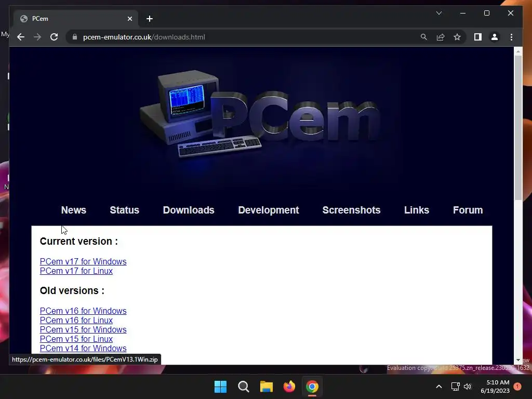Open the Windows Start menu
532x399 pixels.
220,387
